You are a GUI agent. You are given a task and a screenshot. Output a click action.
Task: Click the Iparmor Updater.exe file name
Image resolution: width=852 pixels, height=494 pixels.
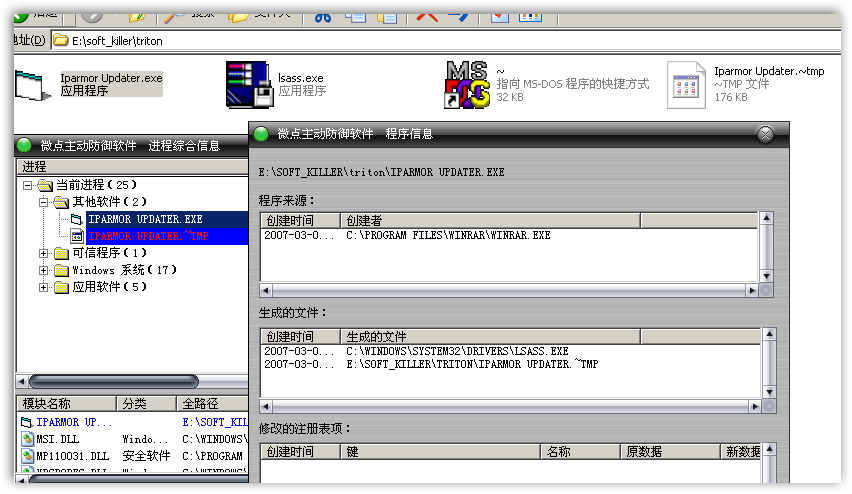point(111,78)
